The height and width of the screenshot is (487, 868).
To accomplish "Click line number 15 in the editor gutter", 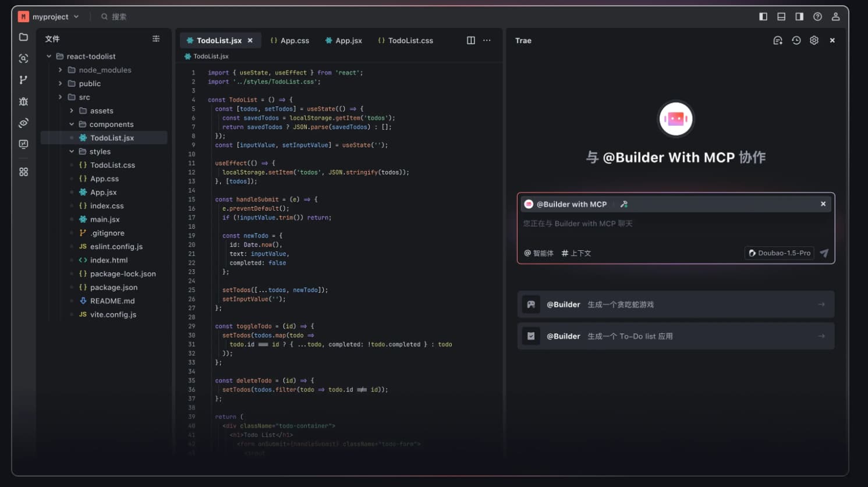I will [192, 200].
